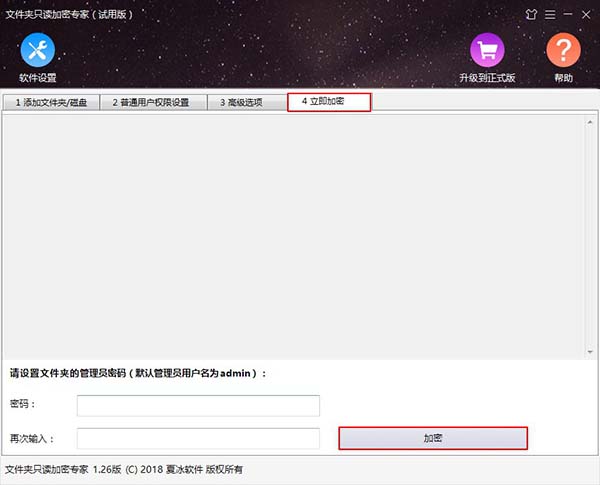Open 软件设置 wrench icon

click(37, 50)
